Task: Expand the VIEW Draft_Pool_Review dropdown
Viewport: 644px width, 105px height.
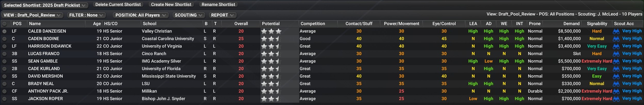Action: coord(32,15)
